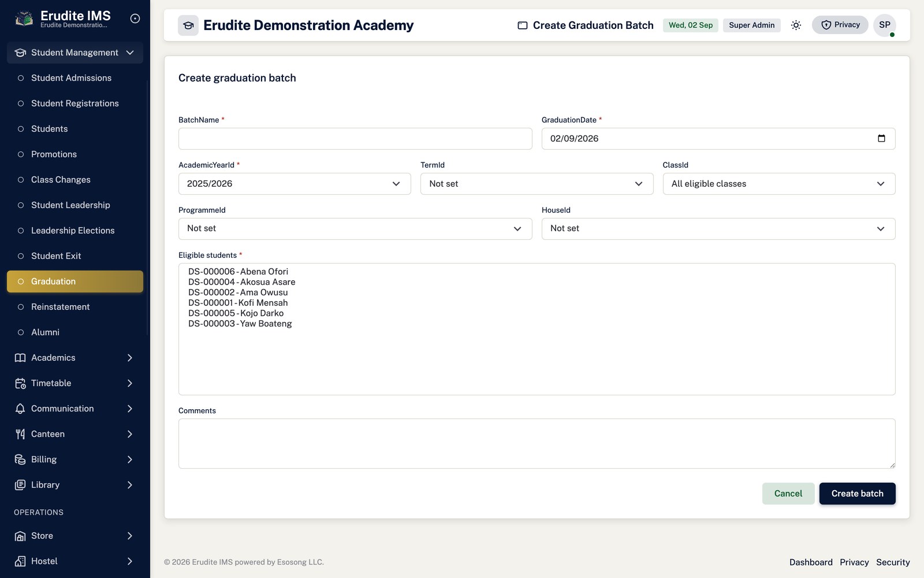924x578 pixels.
Task: Go to Promotions page
Action: coord(75,154)
